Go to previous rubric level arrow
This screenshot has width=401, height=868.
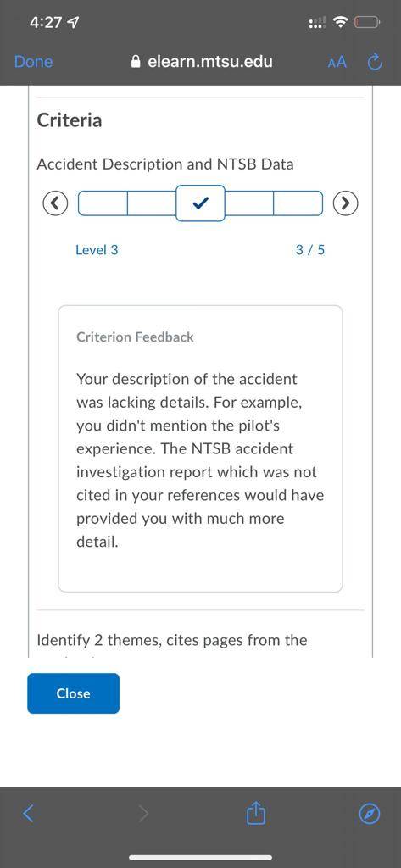[55, 203]
